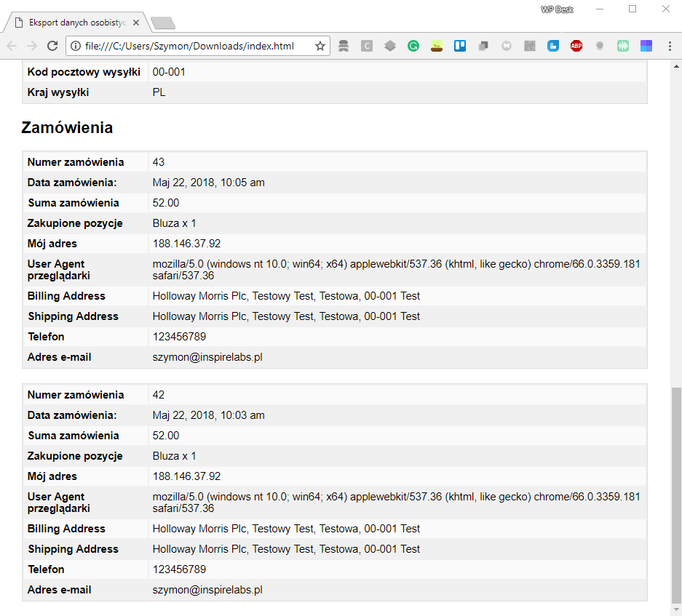Click the user agent string in order 43
This screenshot has width=682, height=616.
[x=396, y=270]
